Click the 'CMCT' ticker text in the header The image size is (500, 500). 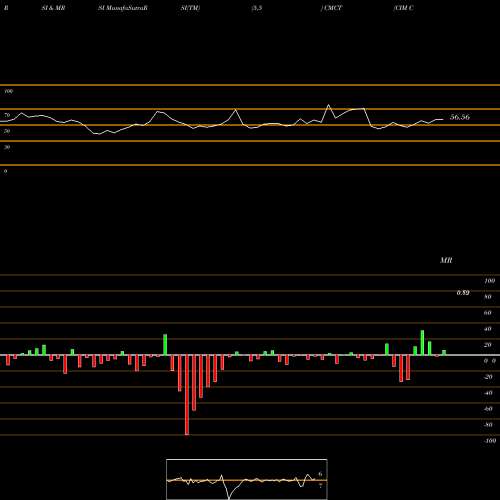(x=333, y=8)
